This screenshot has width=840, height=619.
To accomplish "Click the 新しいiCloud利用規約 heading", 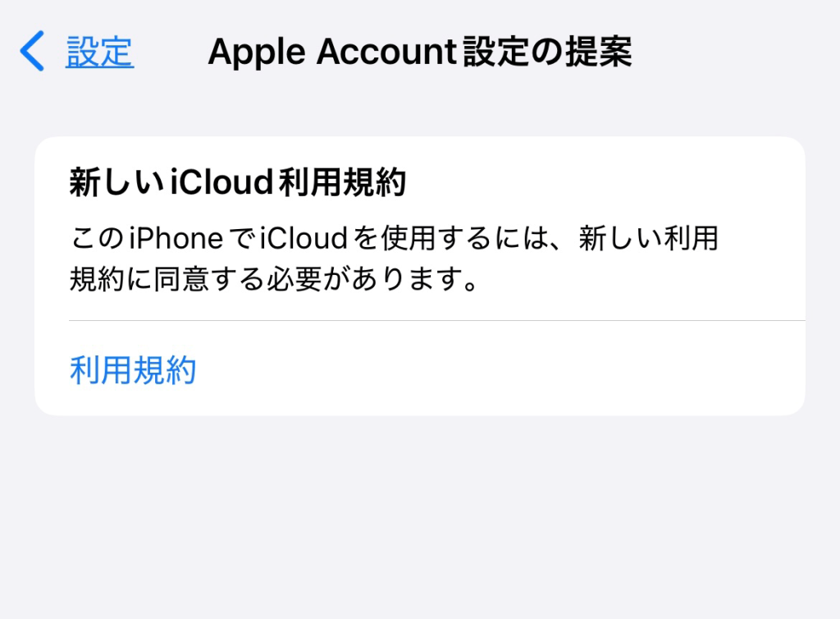I will click(x=238, y=182).
